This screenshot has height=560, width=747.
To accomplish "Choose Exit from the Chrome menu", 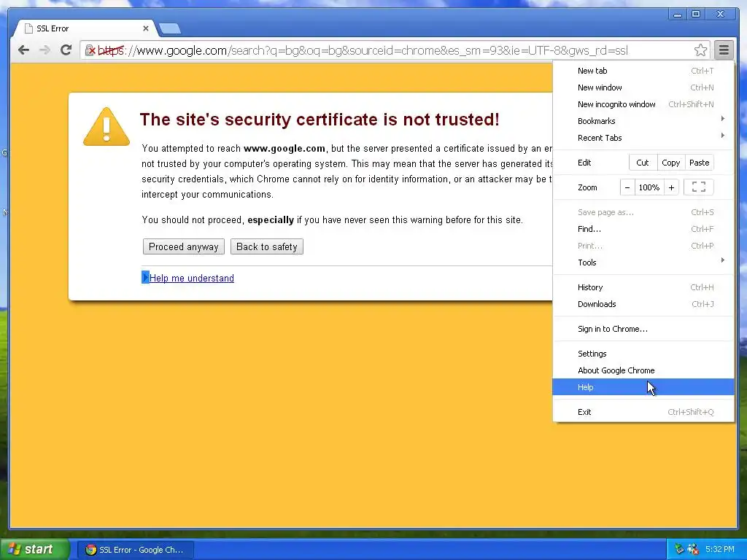I will click(643, 412).
